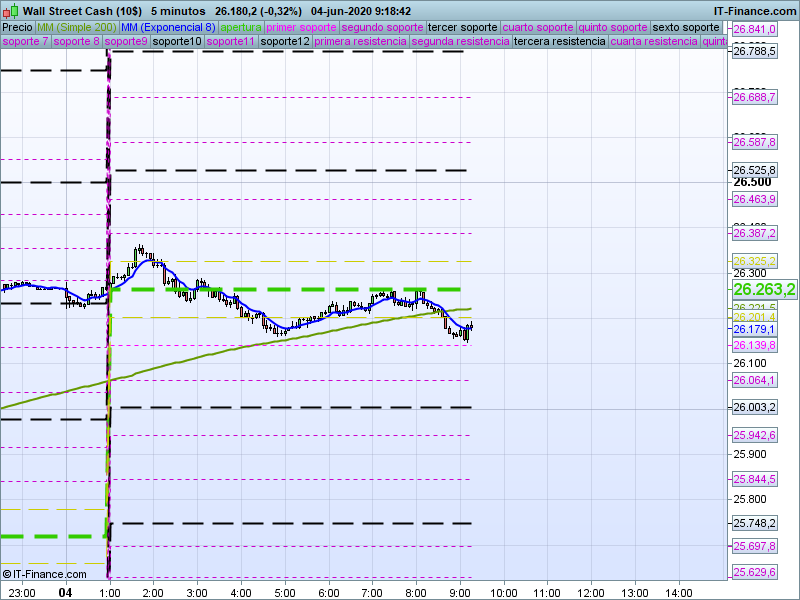Click the soporte12 indicator label

[285, 42]
